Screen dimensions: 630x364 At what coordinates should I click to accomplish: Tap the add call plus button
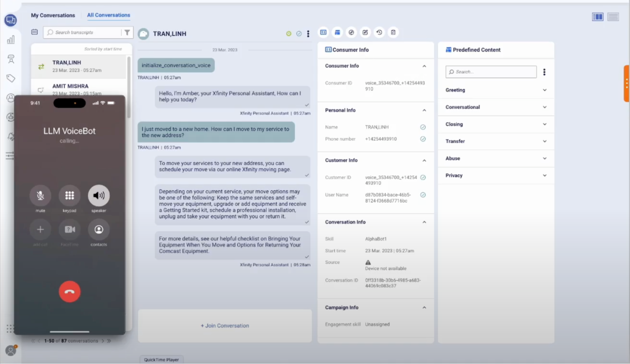[x=40, y=229]
